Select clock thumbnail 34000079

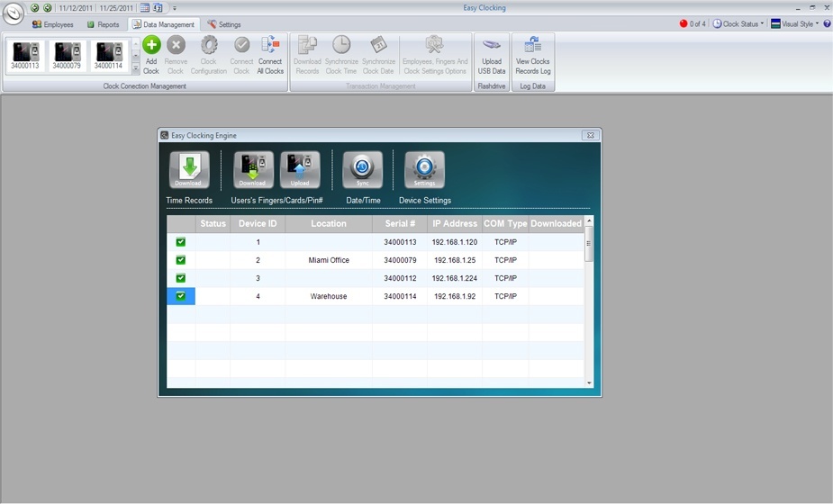(x=67, y=55)
